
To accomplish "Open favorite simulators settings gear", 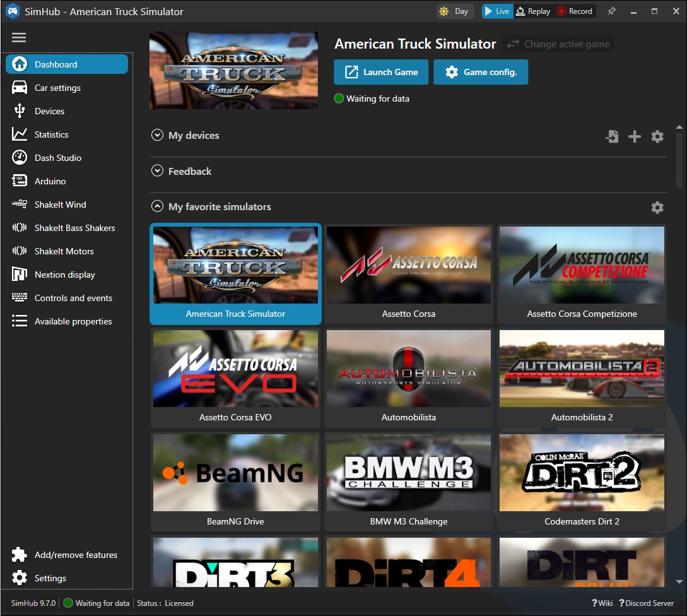I will coord(657,208).
